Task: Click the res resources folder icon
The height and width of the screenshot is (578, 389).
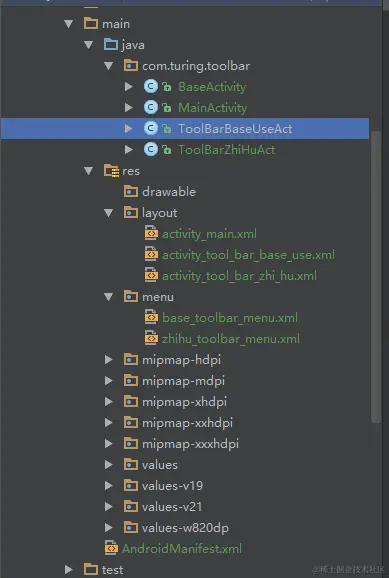Action: pos(111,171)
